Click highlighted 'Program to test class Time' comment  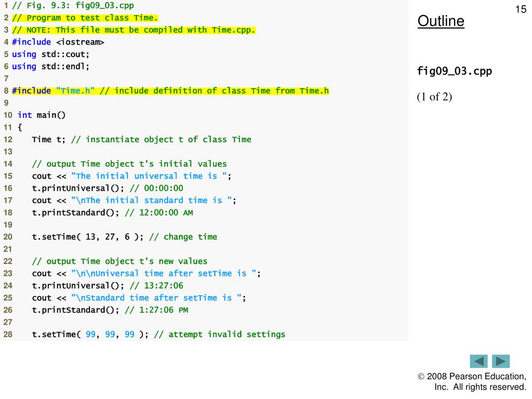pos(85,18)
